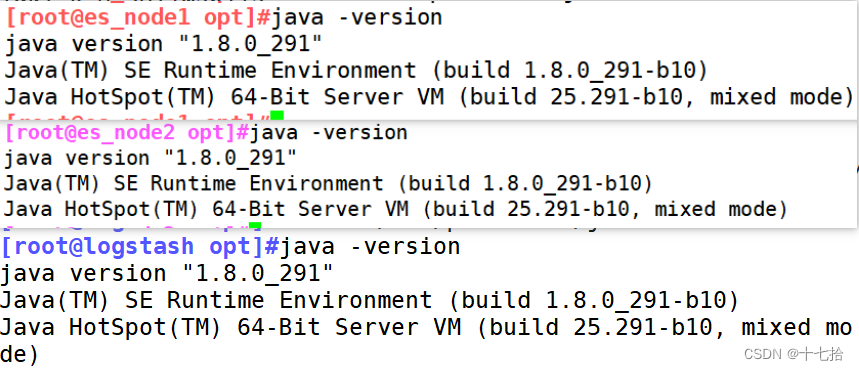Click the magenta root@es_node2 prompt
Image resolution: width=859 pixels, height=371 pixels.
pos(127,133)
